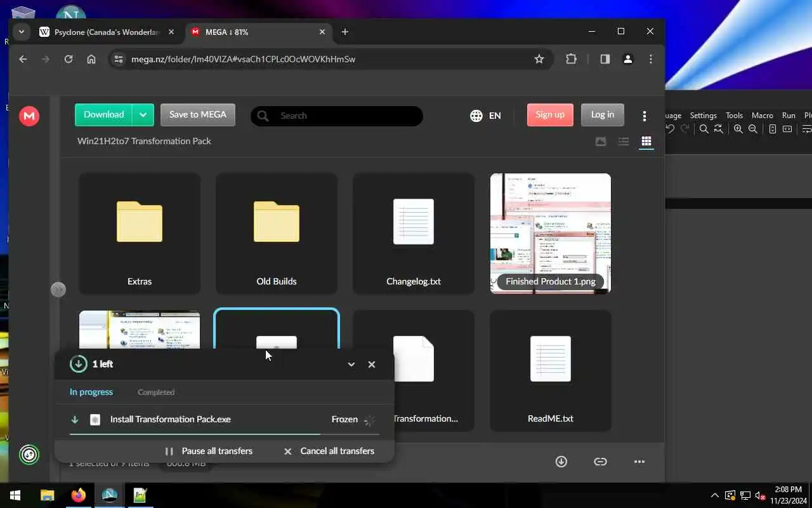812x508 pixels.
Task: Switch to Completed transfers tab
Action: click(x=156, y=392)
